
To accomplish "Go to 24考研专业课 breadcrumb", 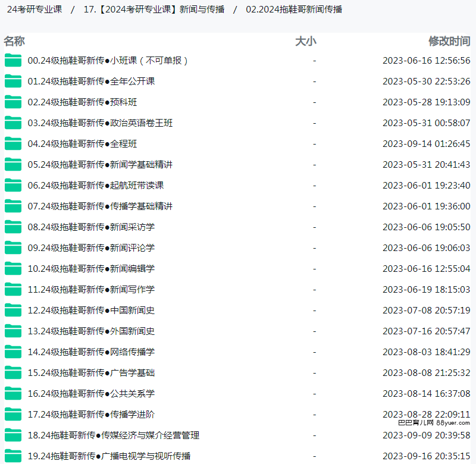I will pyautogui.click(x=35, y=10).
